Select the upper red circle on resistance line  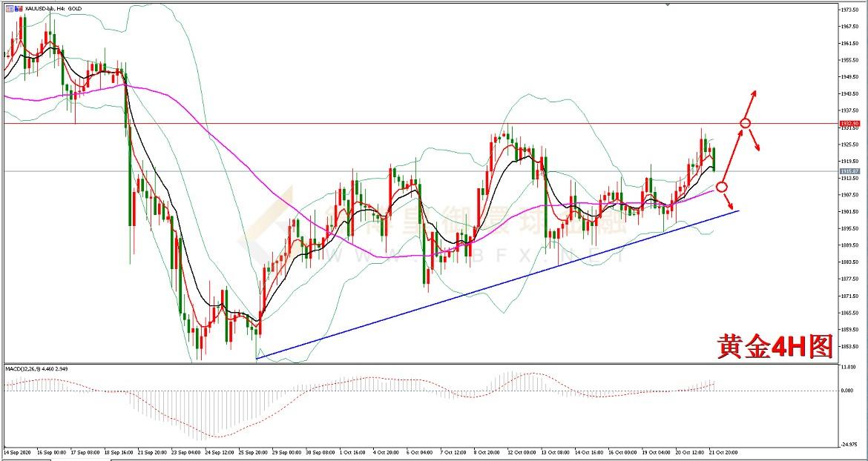click(746, 123)
